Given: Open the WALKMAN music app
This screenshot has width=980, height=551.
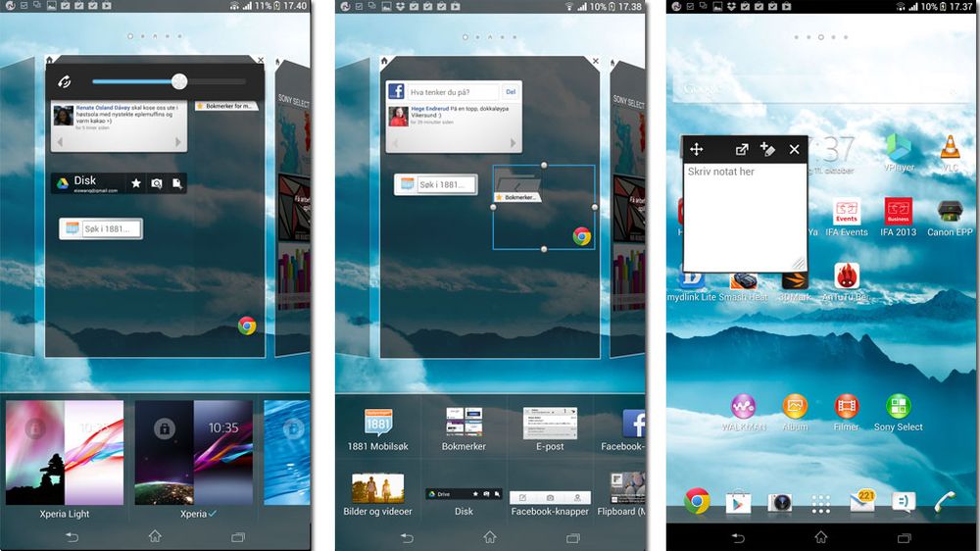Looking at the screenshot, I should (744, 413).
